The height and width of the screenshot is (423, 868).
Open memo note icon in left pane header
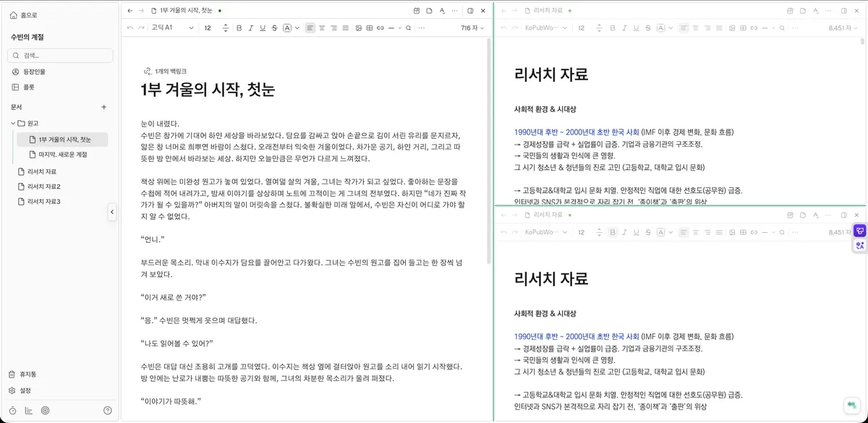click(429, 11)
